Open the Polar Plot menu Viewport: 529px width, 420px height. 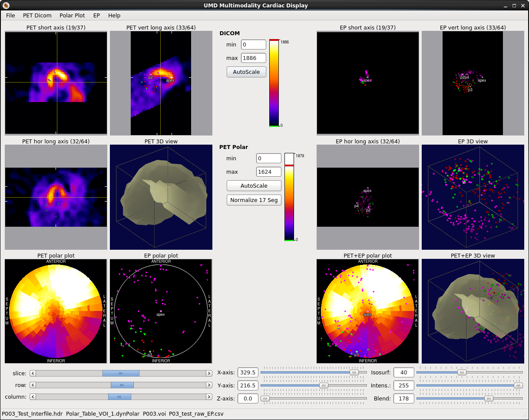tap(72, 15)
